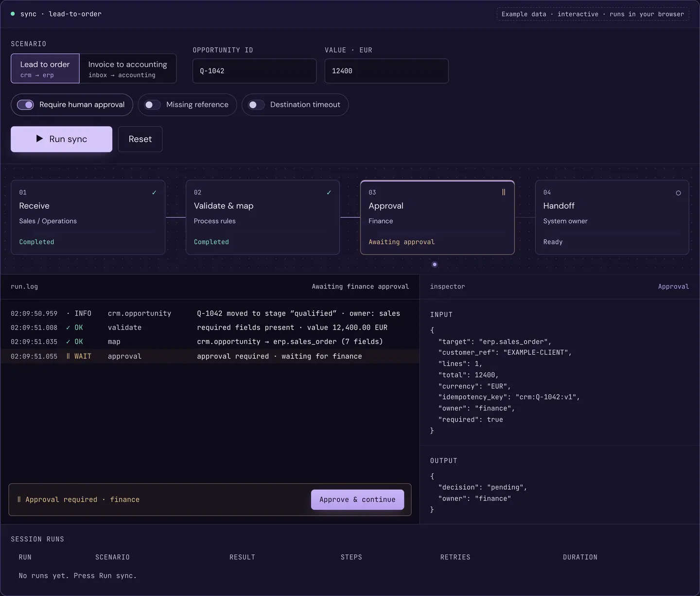Toggle Require human approval switch
This screenshot has width=700, height=596.
tap(25, 105)
